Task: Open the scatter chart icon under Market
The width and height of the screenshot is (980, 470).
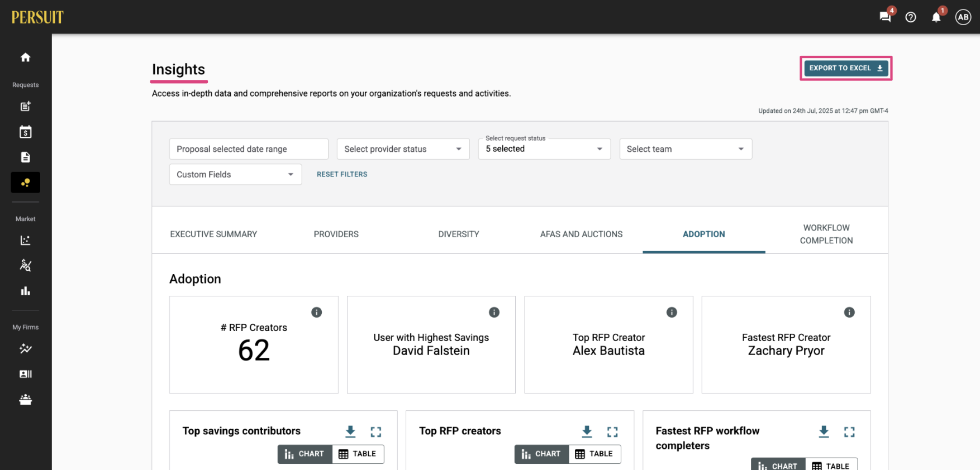Action: pos(25,240)
